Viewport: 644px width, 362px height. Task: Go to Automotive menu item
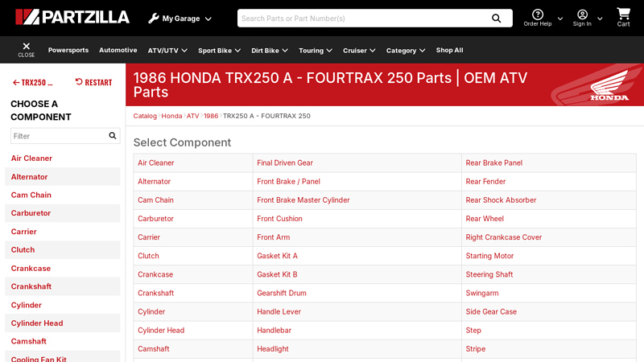[x=118, y=50]
